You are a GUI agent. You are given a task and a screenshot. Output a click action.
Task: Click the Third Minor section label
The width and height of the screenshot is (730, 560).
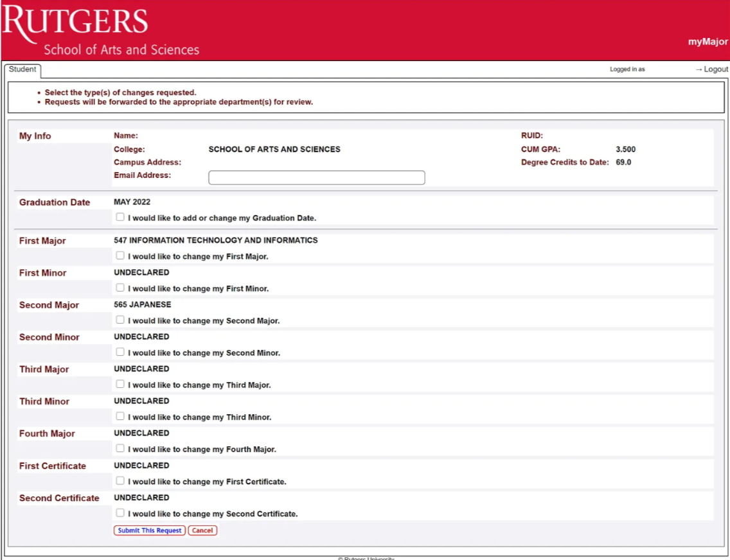pos(44,401)
